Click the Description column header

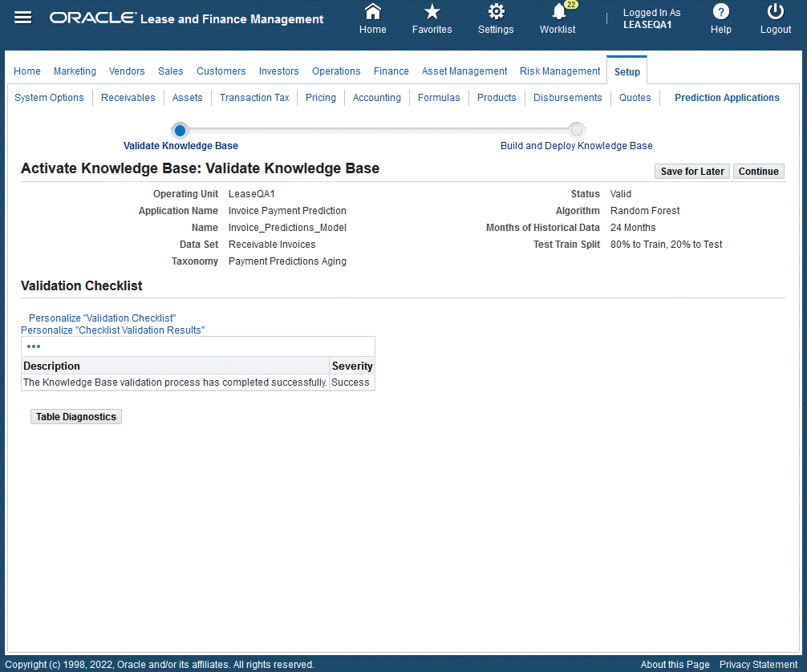175,366
